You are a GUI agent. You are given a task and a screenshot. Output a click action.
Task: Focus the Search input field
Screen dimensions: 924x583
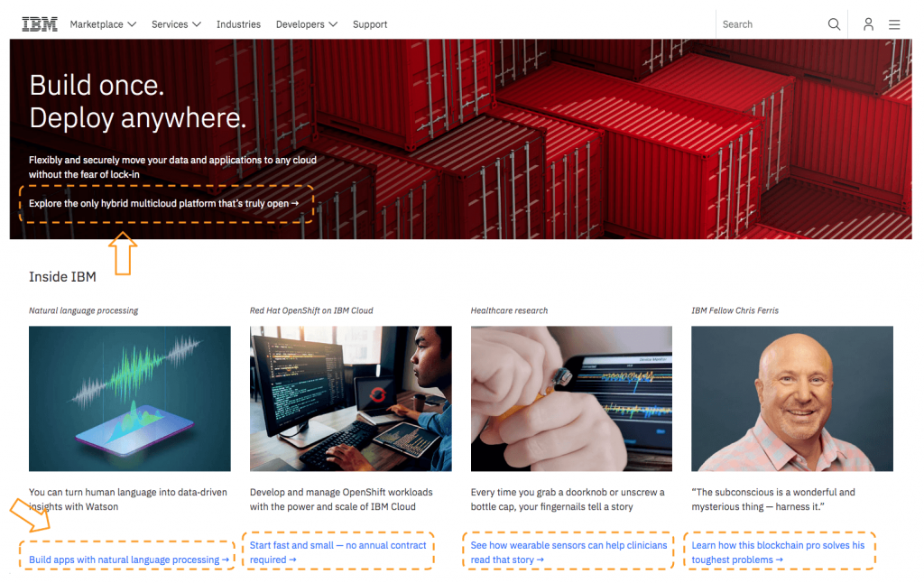(x=771, y=24)
